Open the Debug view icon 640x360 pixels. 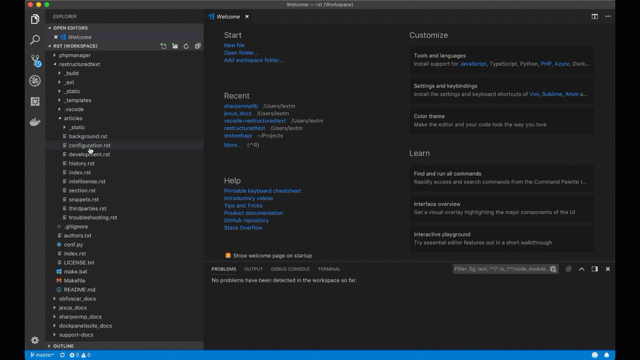pyautogui.click(x=35, y=81)
